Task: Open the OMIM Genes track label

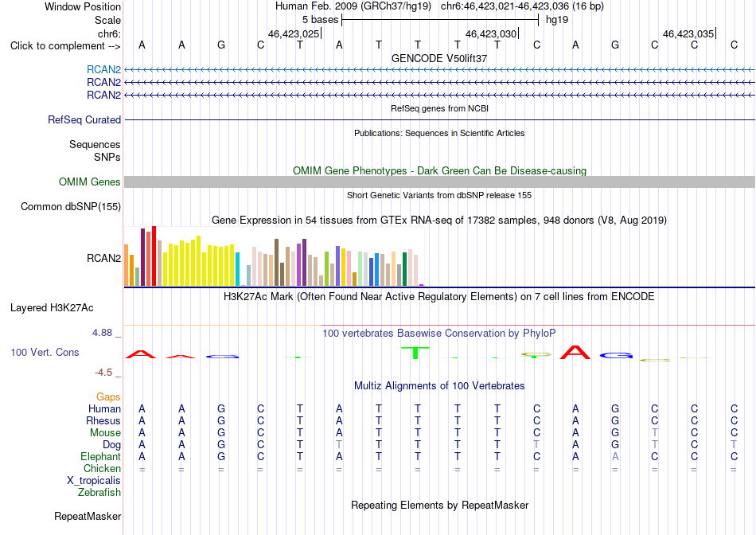Action: click(x=90, y=182)
